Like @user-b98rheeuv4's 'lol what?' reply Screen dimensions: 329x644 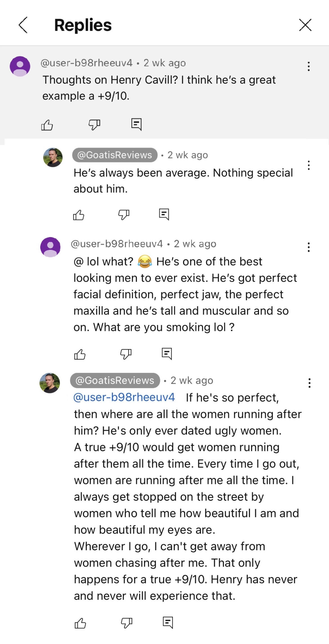click(x=80, y=354)
